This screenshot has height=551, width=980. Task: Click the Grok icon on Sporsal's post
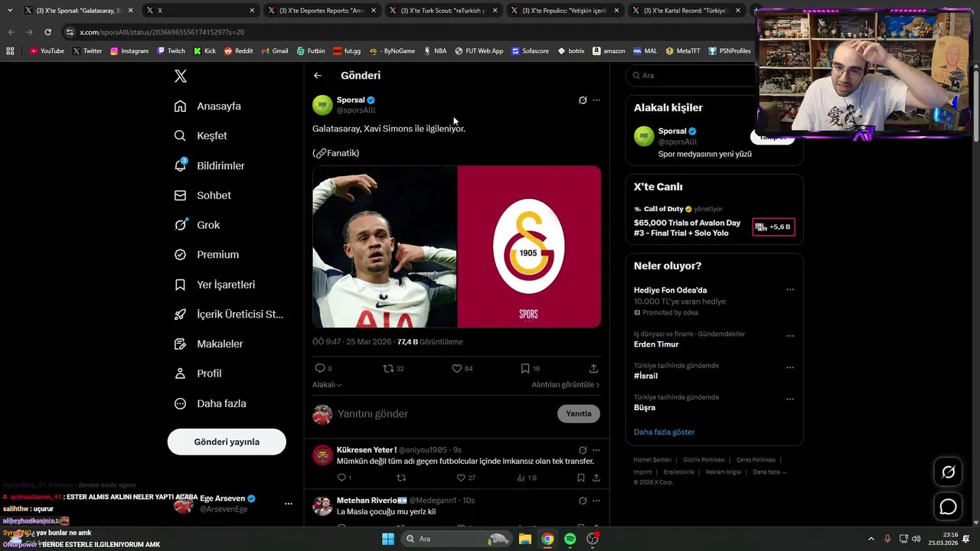click(583, 100)
